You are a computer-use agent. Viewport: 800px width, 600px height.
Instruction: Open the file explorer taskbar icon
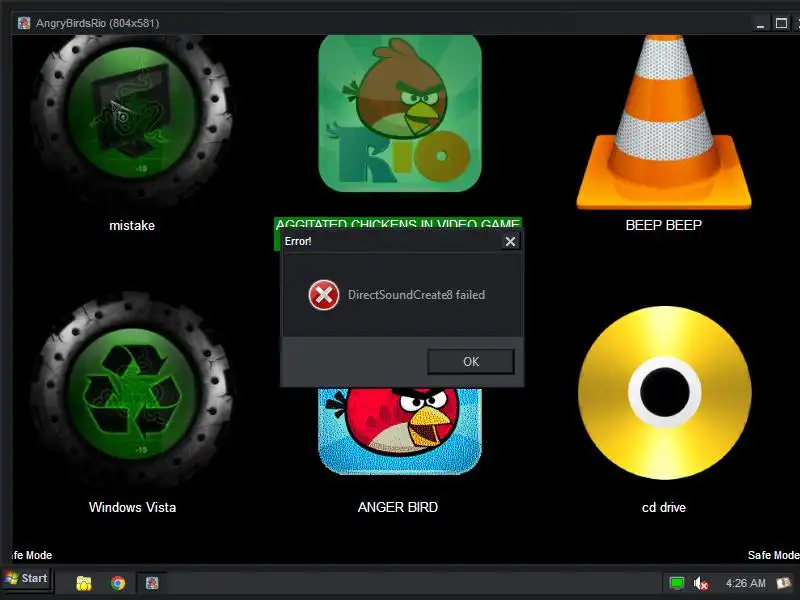pos(84,583)
